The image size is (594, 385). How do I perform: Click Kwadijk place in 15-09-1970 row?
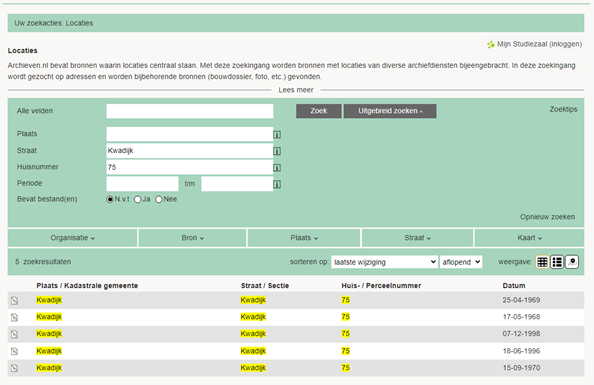click(x=49, y=368)
